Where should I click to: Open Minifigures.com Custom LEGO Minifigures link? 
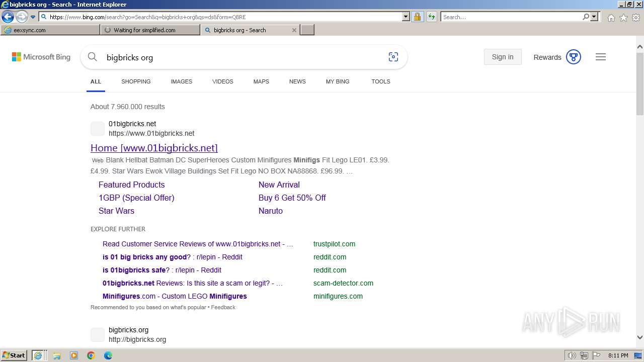175,296
